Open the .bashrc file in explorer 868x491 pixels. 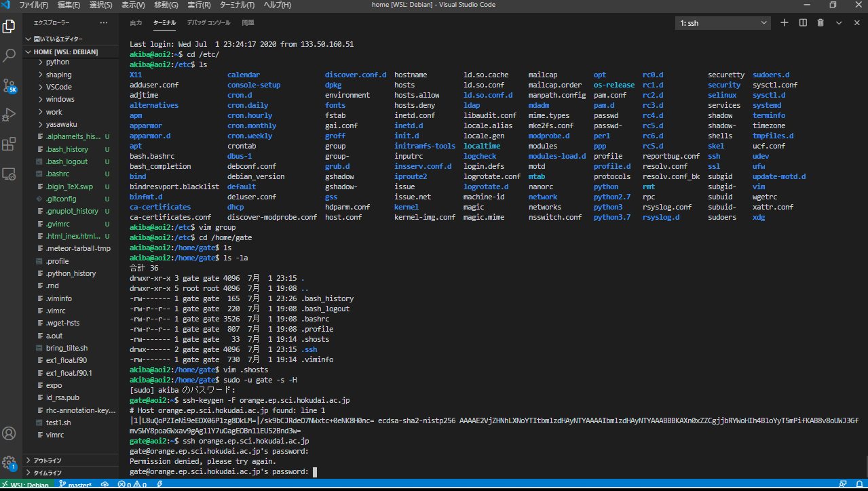tap(58, 174)
